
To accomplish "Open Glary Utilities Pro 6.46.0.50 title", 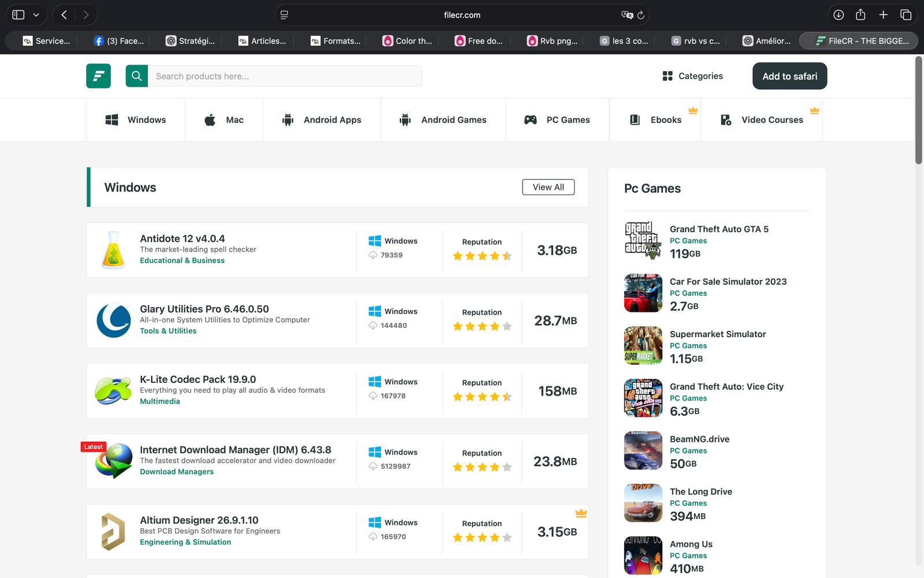I will tap(204, 309).
